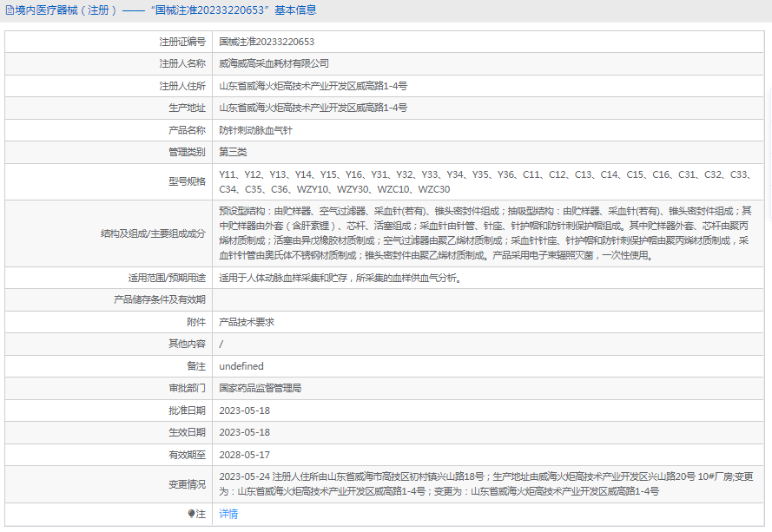772x532 pixels.
Task: Click the 备注 label
Action: click(196, 366)
